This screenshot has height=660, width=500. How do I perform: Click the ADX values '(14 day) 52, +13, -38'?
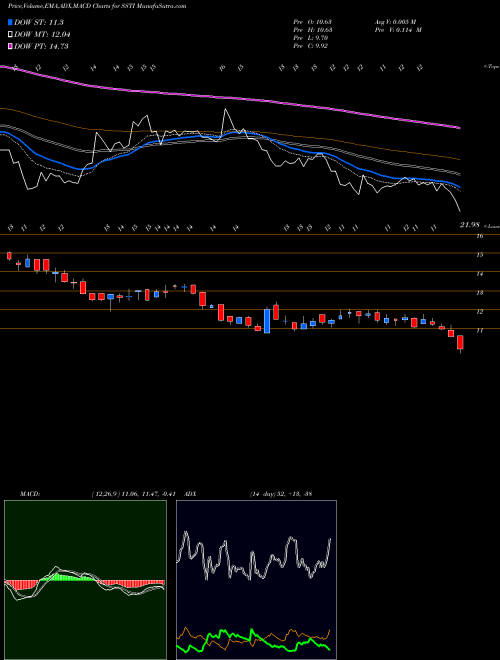(280, 494)
